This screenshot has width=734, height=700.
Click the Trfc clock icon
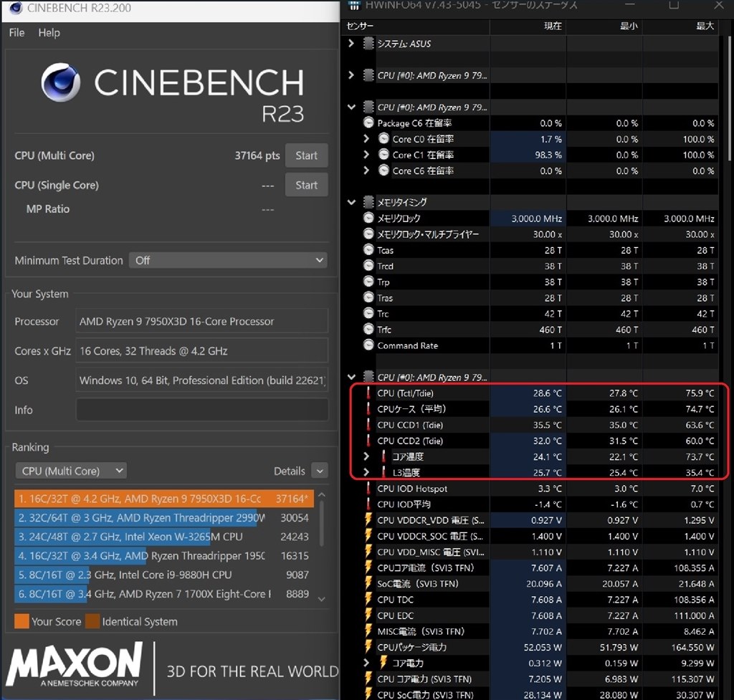click(369, 330)
